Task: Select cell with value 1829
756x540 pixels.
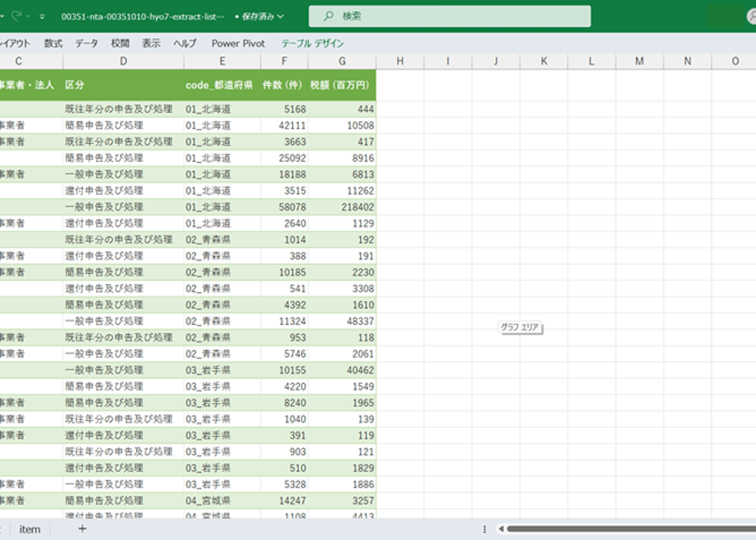Action: (342, 468)
